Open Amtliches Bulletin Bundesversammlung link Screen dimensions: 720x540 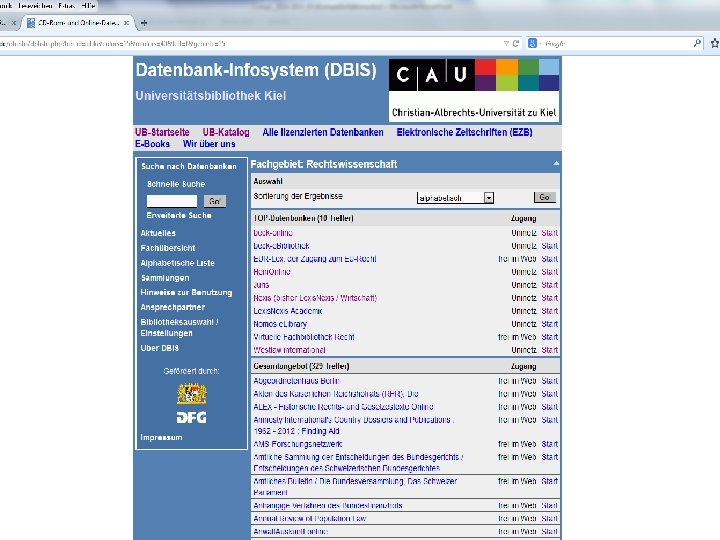coord(355,487)
